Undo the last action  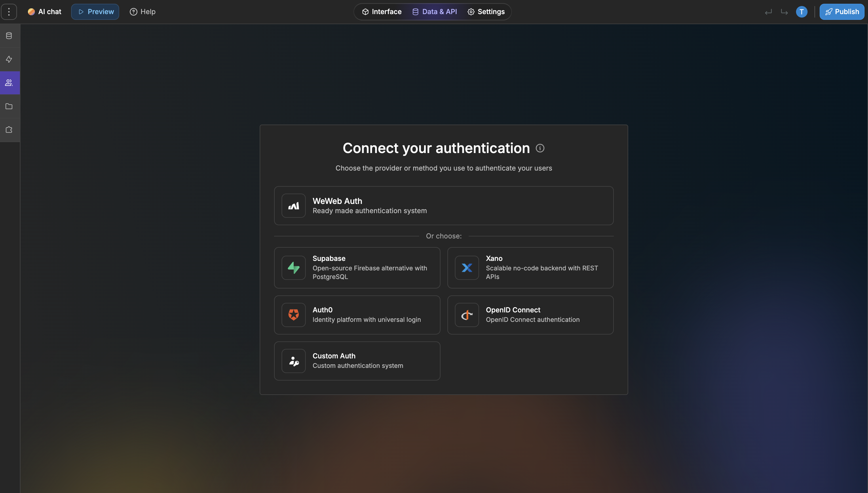point(768,12)
